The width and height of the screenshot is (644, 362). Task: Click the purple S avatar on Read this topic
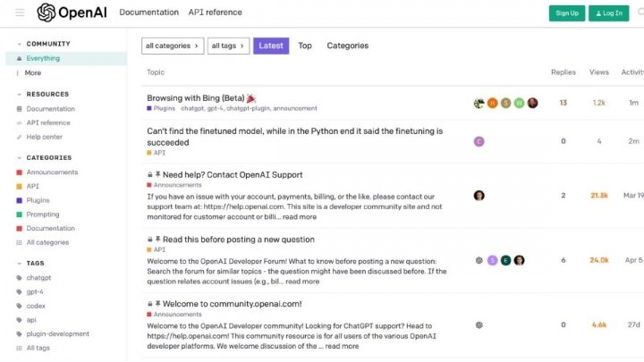[x=493, y=260]
